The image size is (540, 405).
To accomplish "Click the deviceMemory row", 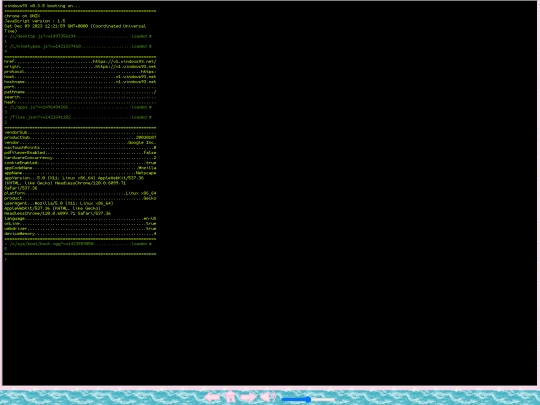I will 80,233.
